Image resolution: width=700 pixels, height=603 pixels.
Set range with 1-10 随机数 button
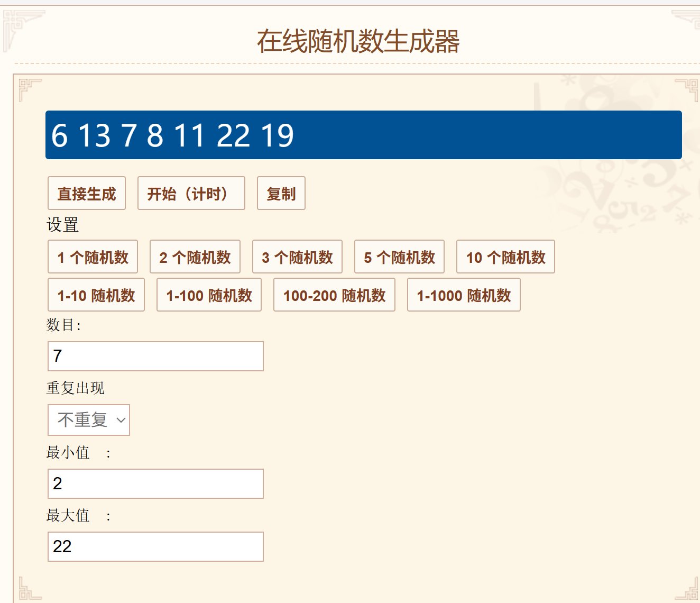point(96,295)
